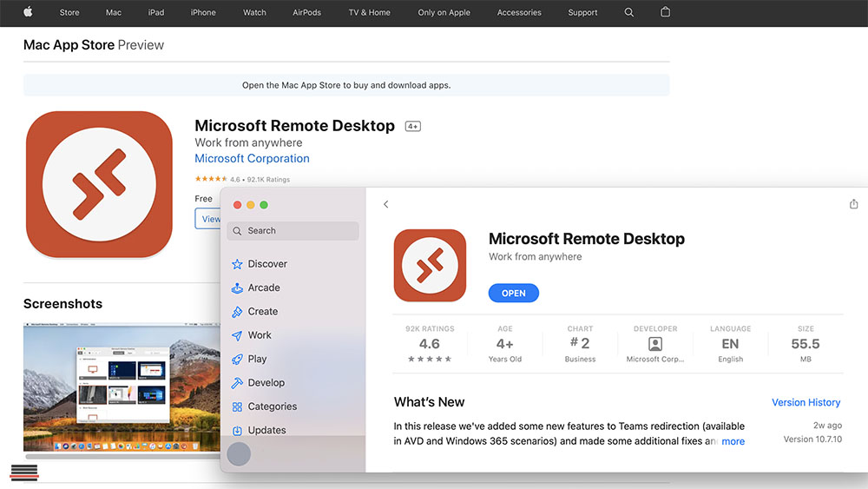This screenshot has width=868, height=489.
Task: Click the 'Open the Mac App Store' banner text
Action: tap(346, 85)
